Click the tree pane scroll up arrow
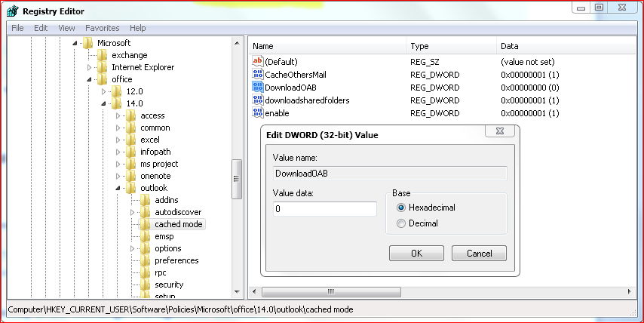 (x=237, y=43)
